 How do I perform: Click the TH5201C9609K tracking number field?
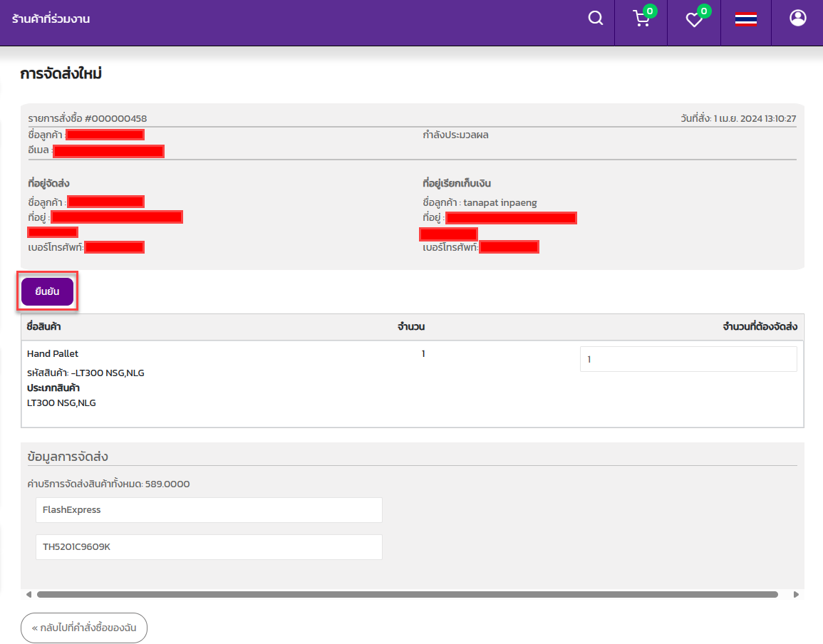pos(209,547)
